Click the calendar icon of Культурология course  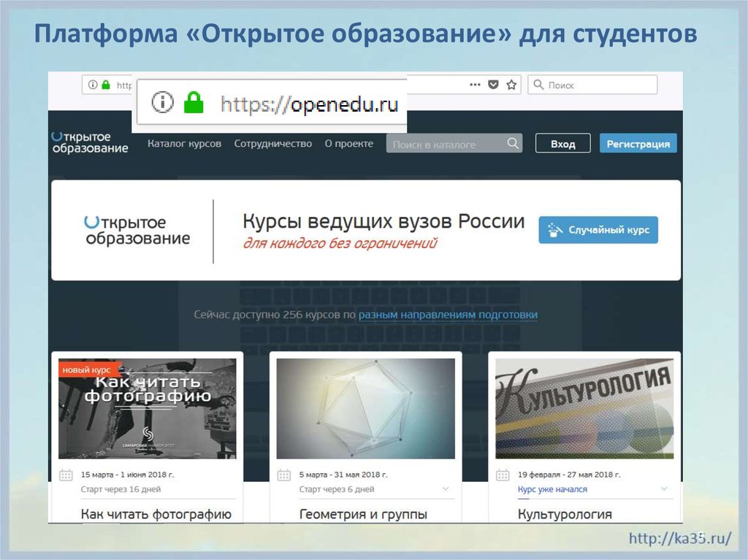[503, 475]
